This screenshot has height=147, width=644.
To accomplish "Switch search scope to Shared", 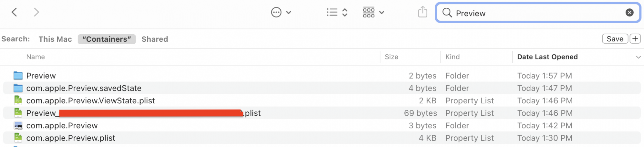I will (155, 39).
